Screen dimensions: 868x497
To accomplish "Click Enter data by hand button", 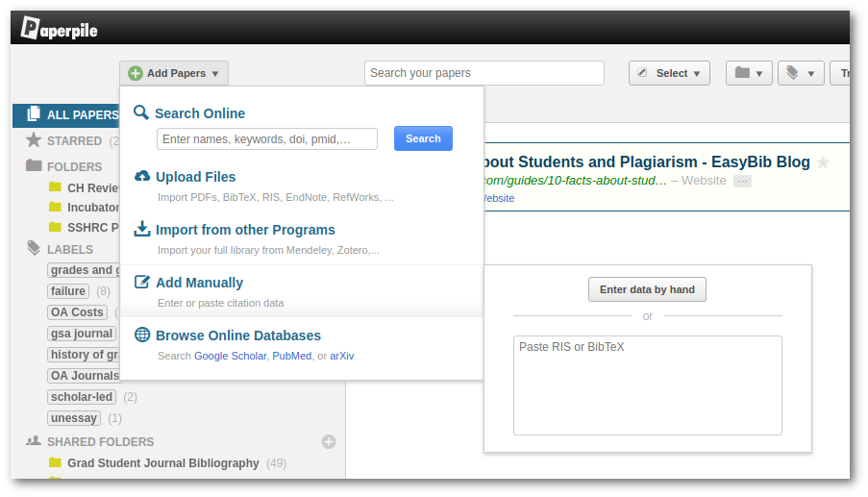I will pos(647,289).
